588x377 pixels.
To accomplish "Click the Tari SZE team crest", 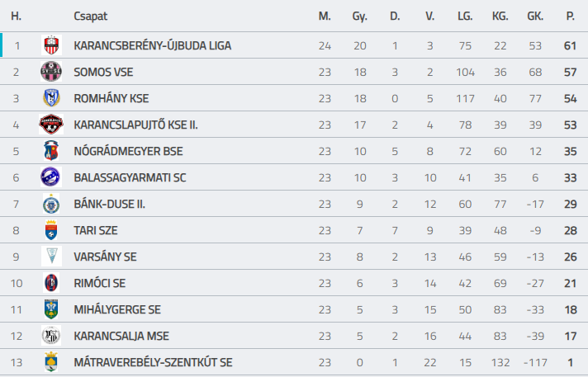I will pyautogui.click(x=51, y=230).
